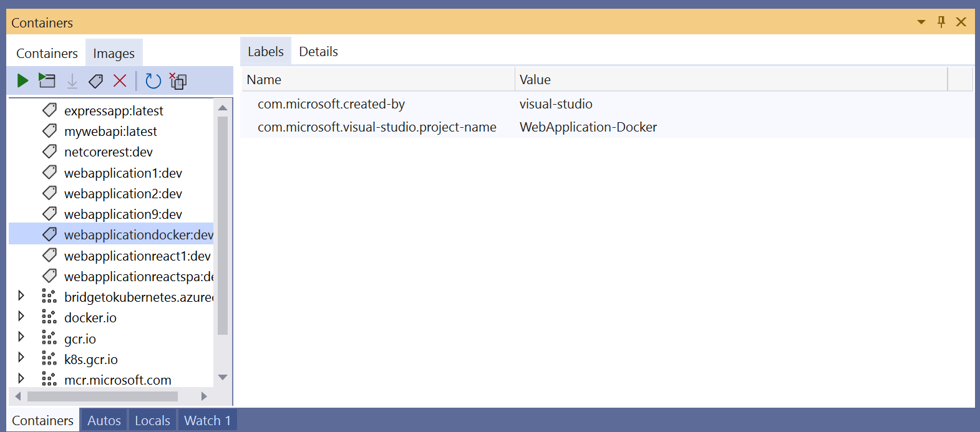
Task: Switch to the Containers list tab
Action: click(x=47, y=54)
